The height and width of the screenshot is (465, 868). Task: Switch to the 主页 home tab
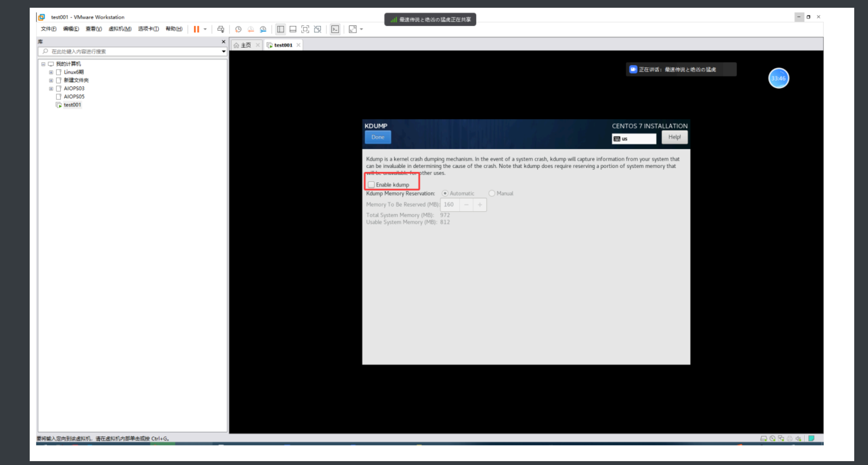pyautogui.click(x=245, y=45)
